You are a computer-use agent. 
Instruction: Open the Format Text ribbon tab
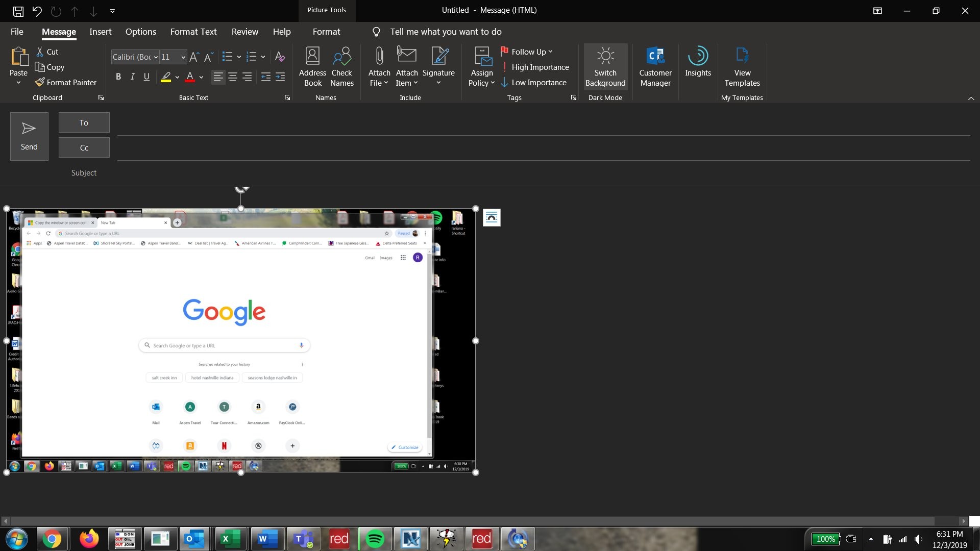[x=193, y=31]
